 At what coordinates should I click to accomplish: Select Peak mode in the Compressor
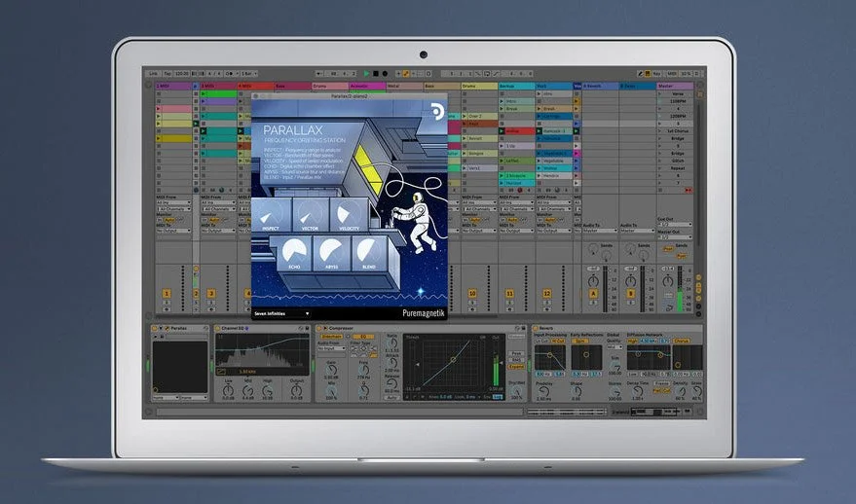(x=516, y=354)
